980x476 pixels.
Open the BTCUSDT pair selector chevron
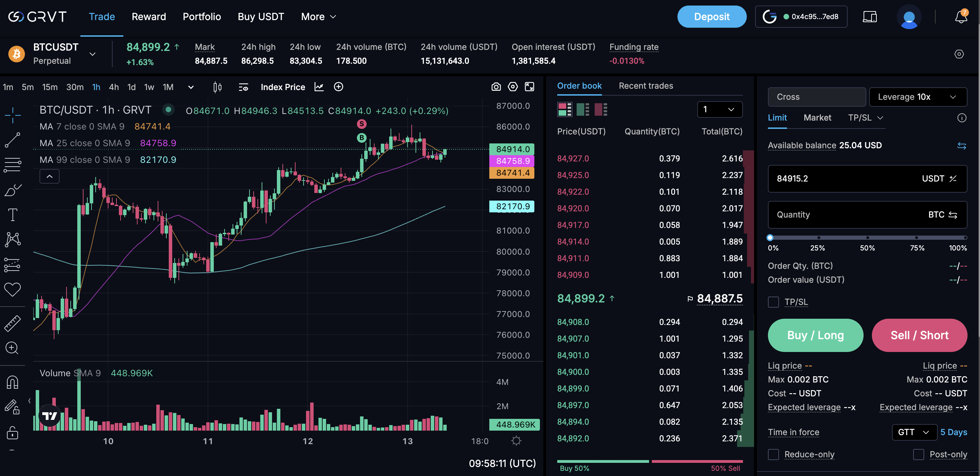tap(93, 54)
